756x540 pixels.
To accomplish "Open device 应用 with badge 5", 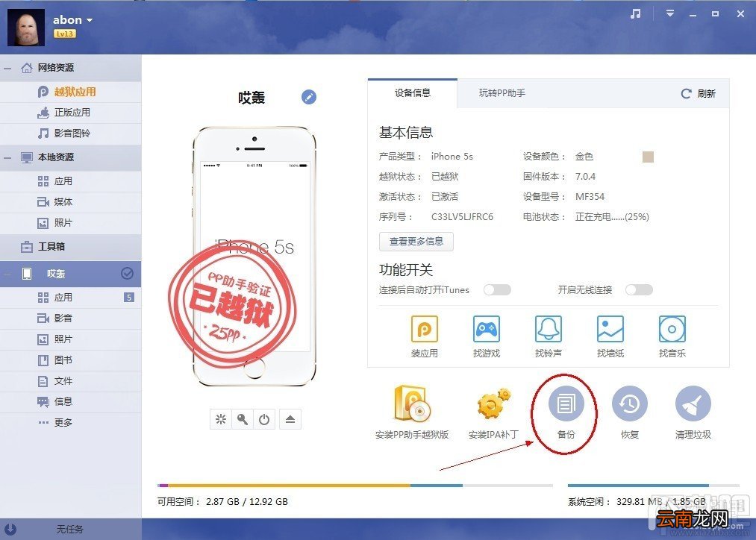I will 70,297.
